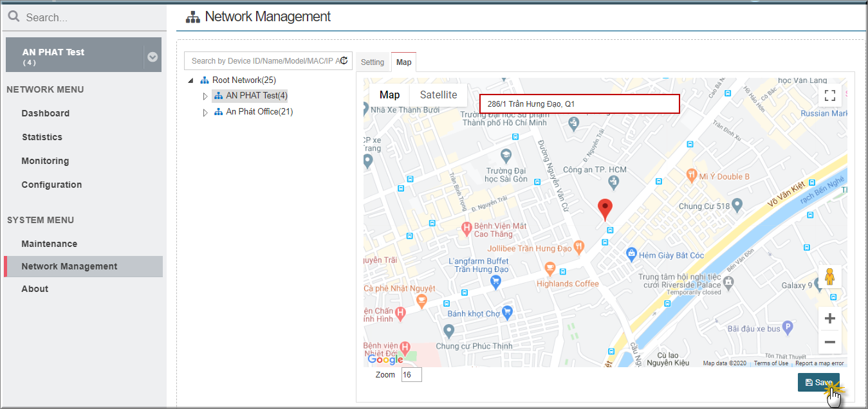Click the refresh icon beside device search
The height and width of the screenshot is (409, 868).
344,61
